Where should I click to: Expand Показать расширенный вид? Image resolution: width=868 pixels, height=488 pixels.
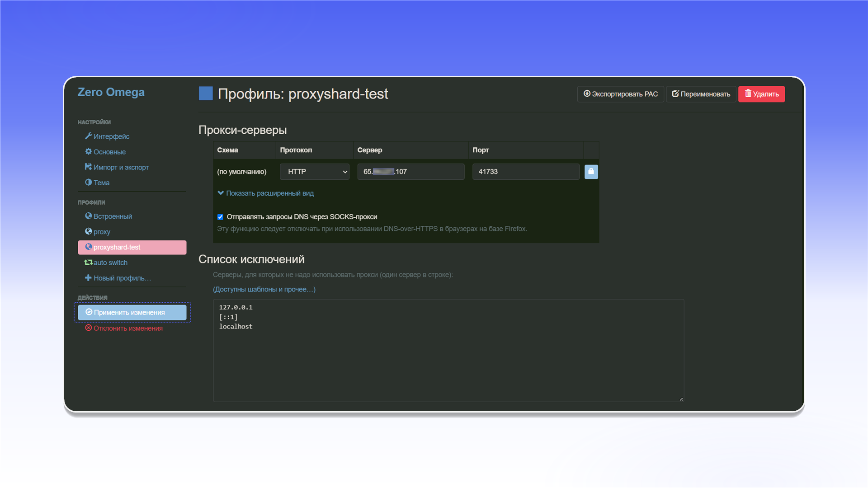265,193
